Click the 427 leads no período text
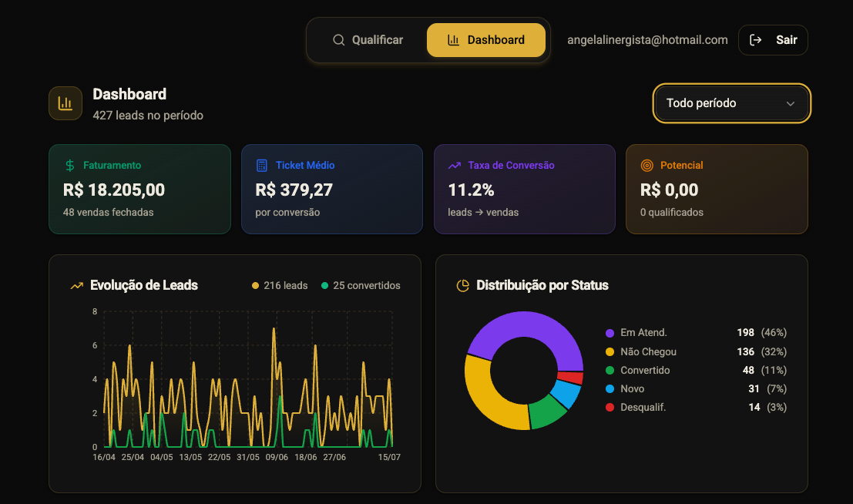 coord(148,116)
